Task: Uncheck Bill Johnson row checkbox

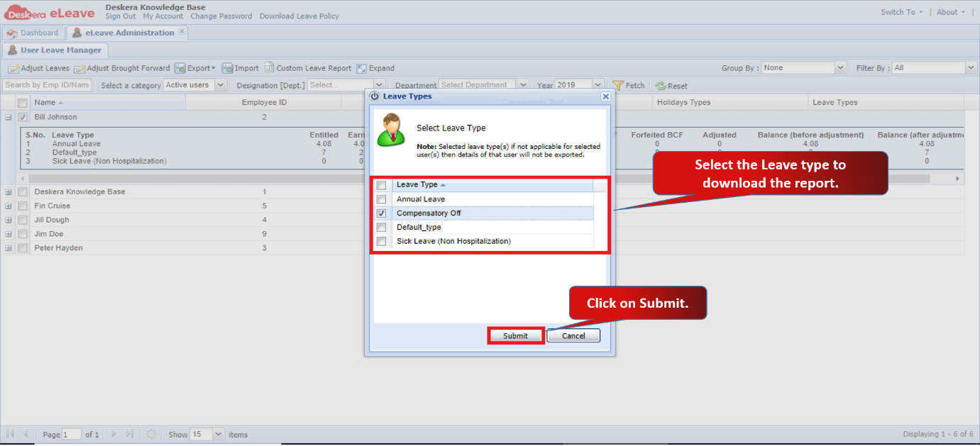Action: point(23,118)
